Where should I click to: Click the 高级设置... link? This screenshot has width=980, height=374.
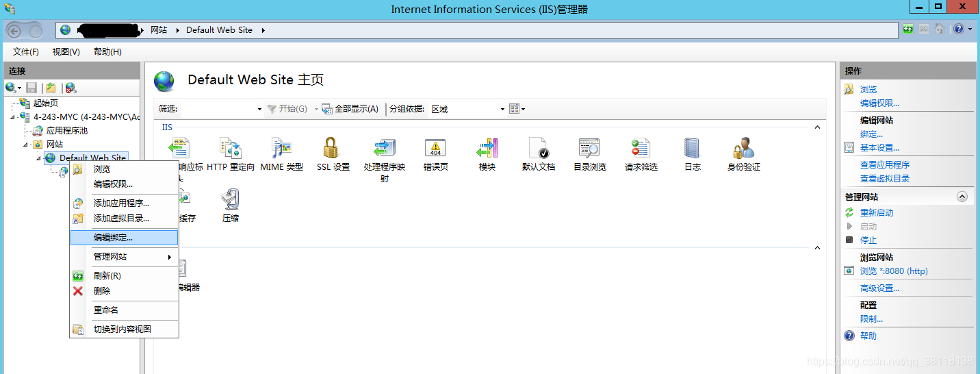click(879, 288)
